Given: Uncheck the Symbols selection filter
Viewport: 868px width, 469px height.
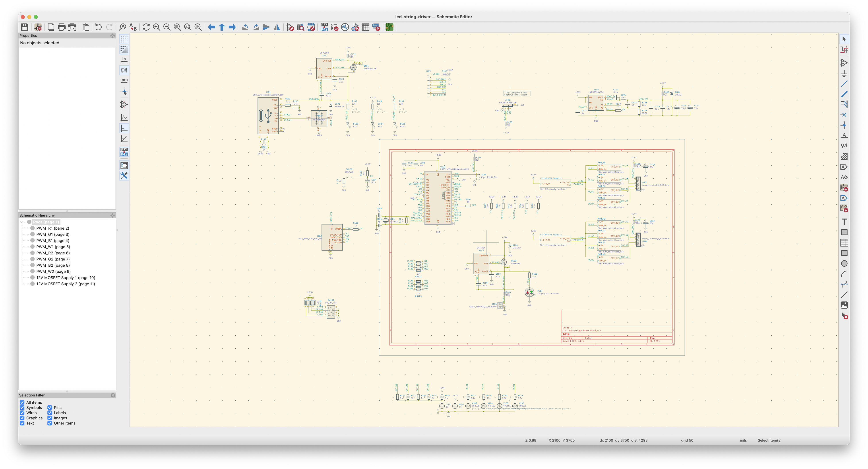Looking at the screenshot, I should pyautogui.click(x=22, y=408).
